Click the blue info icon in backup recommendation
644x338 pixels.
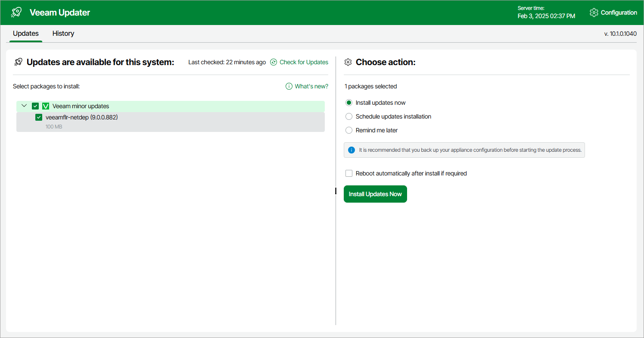(x=352, y=150)
